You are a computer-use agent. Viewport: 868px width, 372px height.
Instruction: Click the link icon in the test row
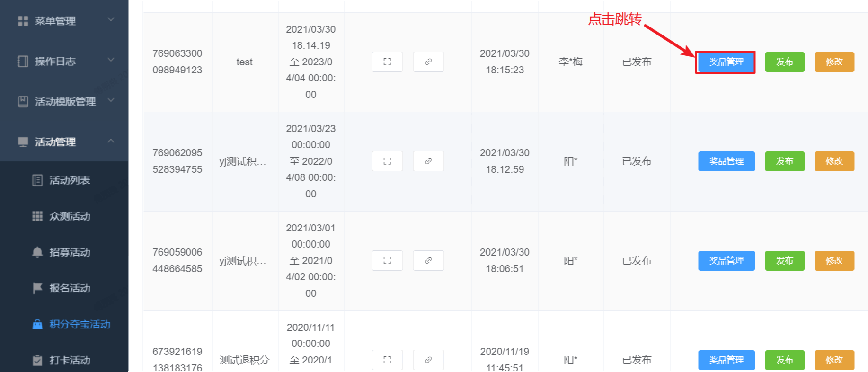(428, 62)
